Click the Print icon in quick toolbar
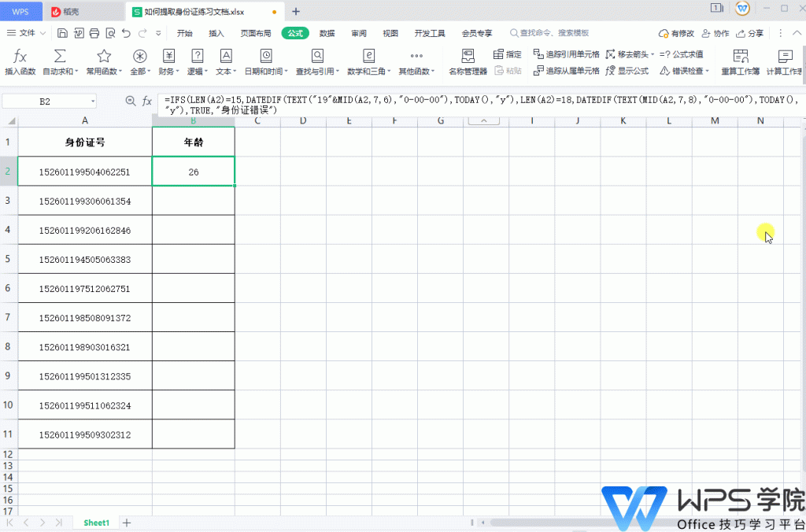 (x=94, y=33)
